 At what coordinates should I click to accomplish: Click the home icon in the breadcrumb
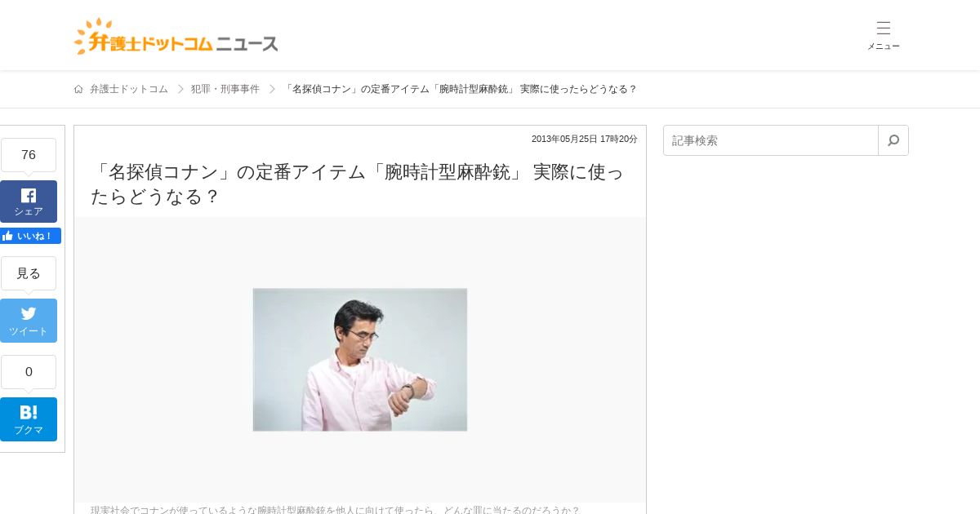point(78,89)
